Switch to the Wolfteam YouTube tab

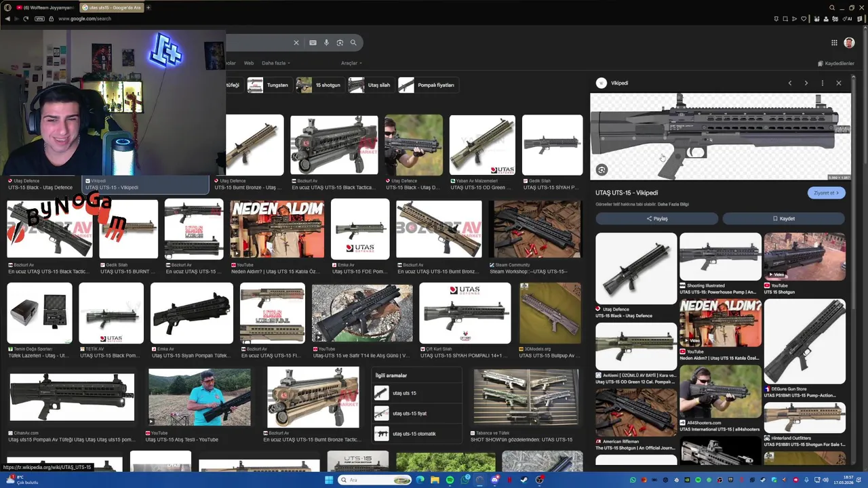[x=44, y=7]
